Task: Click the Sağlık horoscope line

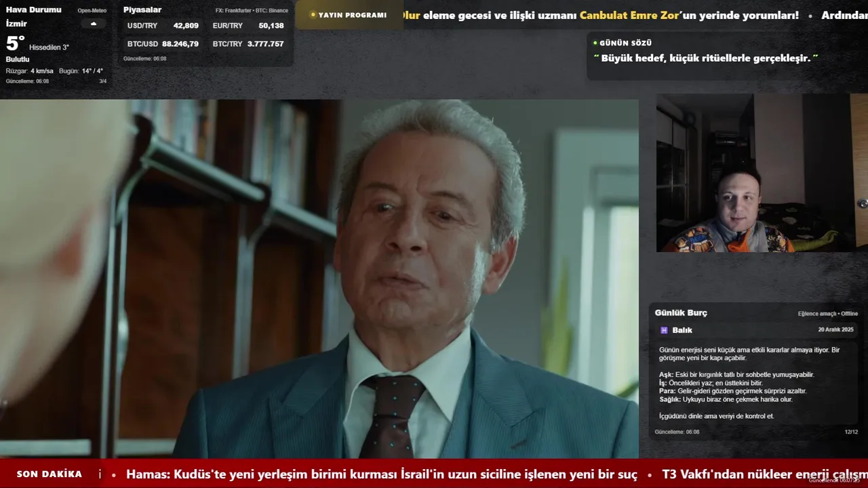Action: (x=726, y=400)
